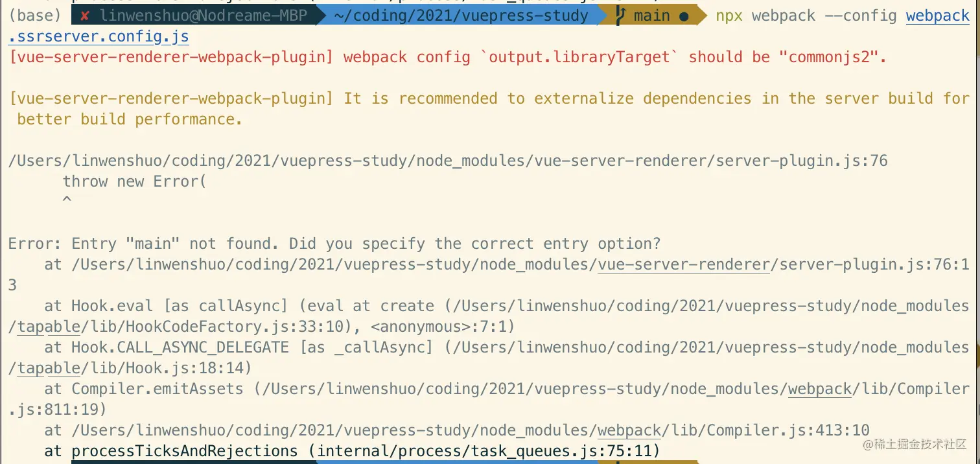Click the red error status X in prompt
Viewport: 980px width, 464px height.
point(85,16)
